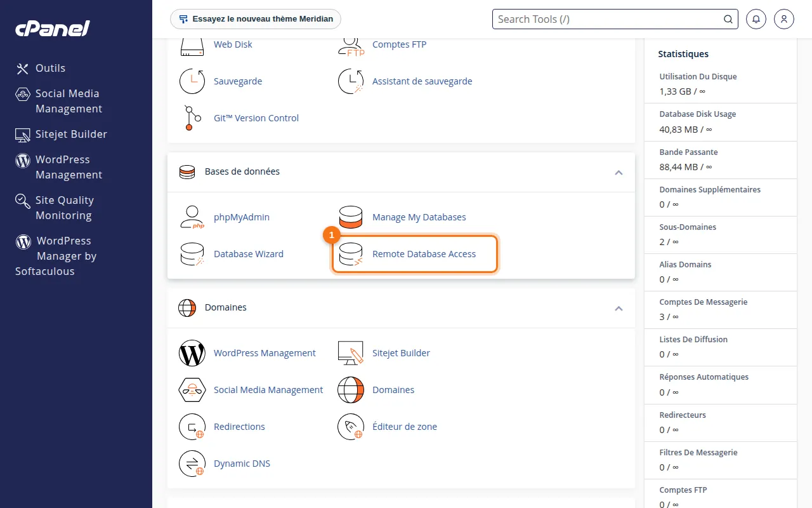Click the Manage My Databases icon
Viewport: 812px width, 508px height.
pyautogui.click(x=351, y=217)
